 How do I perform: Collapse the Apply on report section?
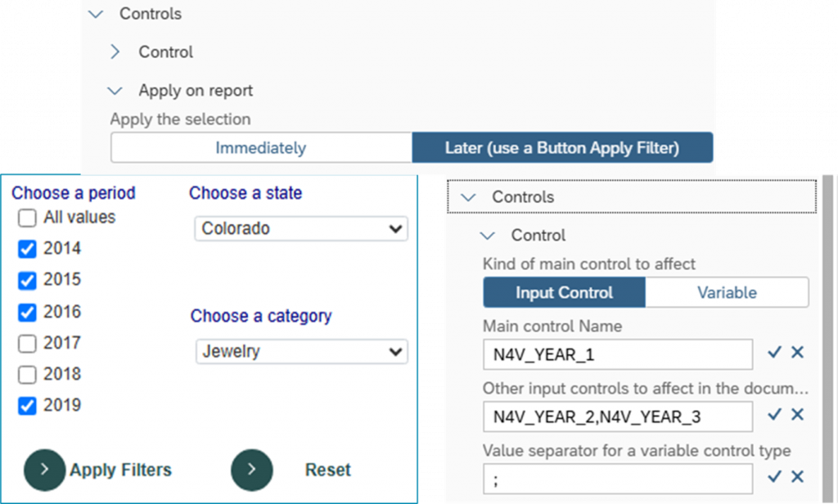coord(115,91)
